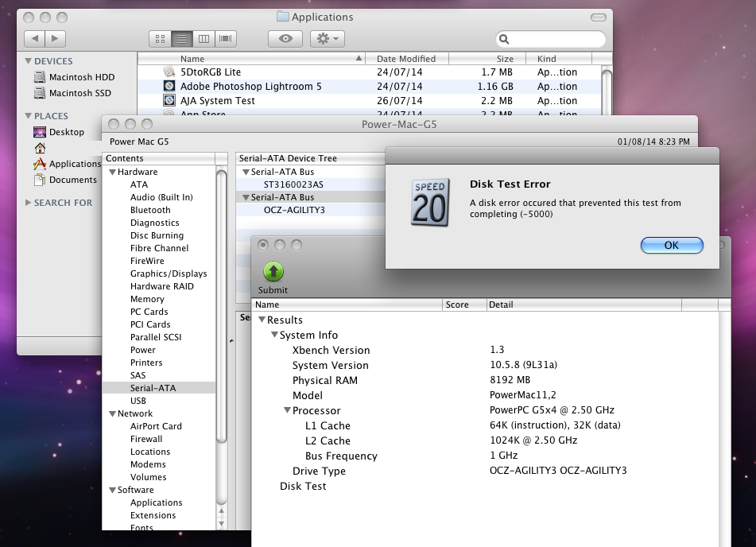
Task: Select Graphics/Displays in Hardware list
Action: pos(169,273)
